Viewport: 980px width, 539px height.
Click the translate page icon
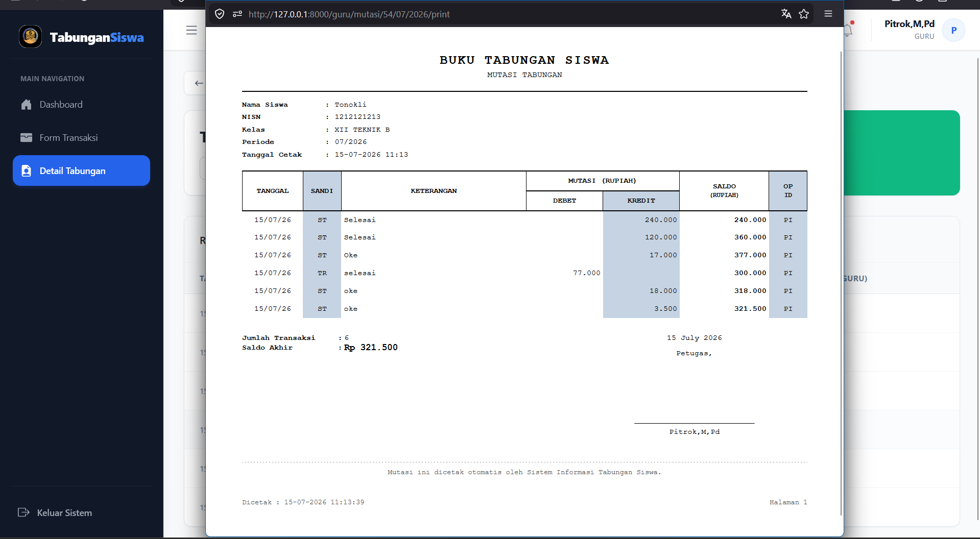click(x=786, y=14)
